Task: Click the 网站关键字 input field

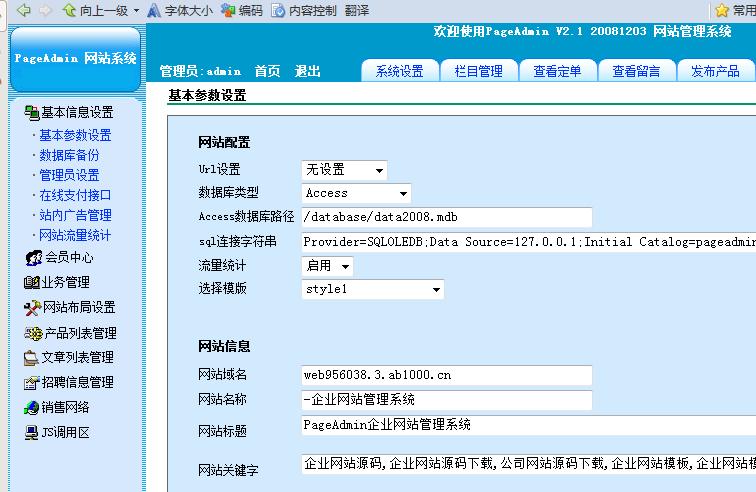Action: (528, 464)
